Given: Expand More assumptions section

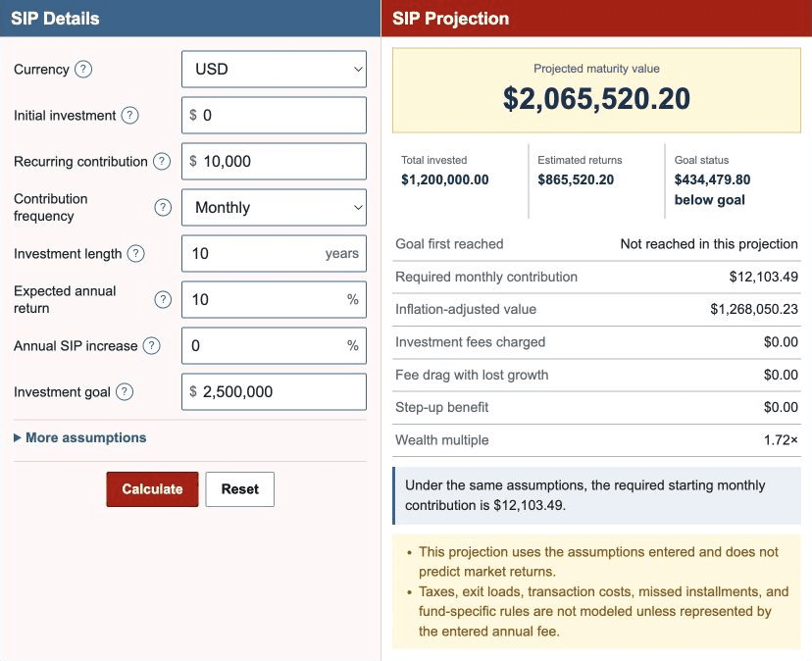Looking at the screenshot, I should [x=80, y=437].
